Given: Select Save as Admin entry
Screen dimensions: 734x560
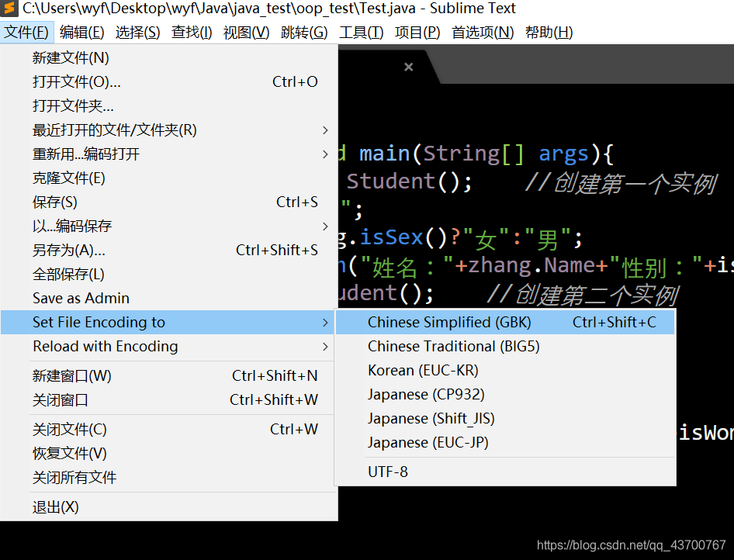Looking at the screenshot, I should (x=168, y=299).
